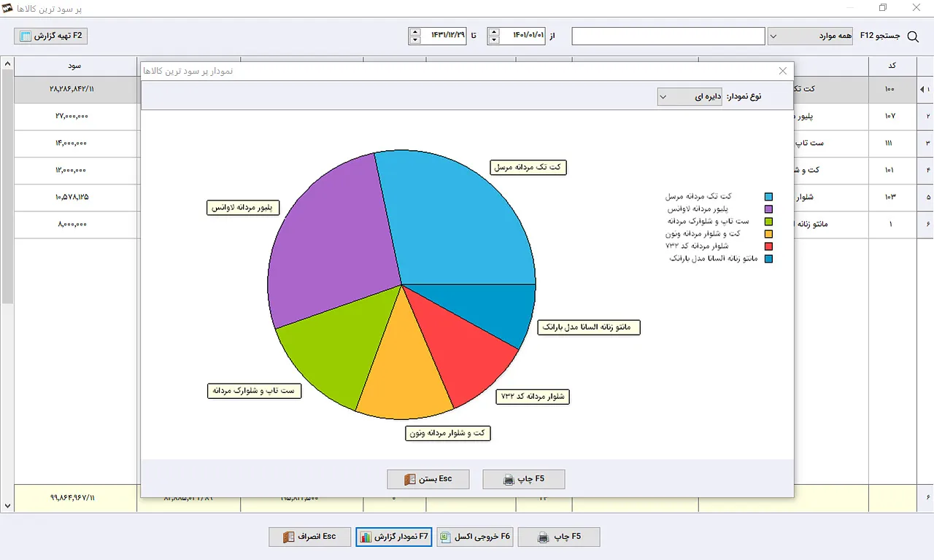This screenshot has width=934, height=560.
Task: Click the door icon on Esc بستن button
Action: click(x=409, y=480)
